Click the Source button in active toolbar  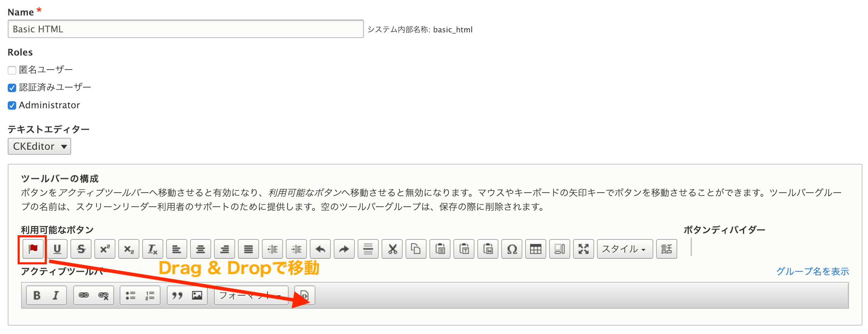coord(305,296)
